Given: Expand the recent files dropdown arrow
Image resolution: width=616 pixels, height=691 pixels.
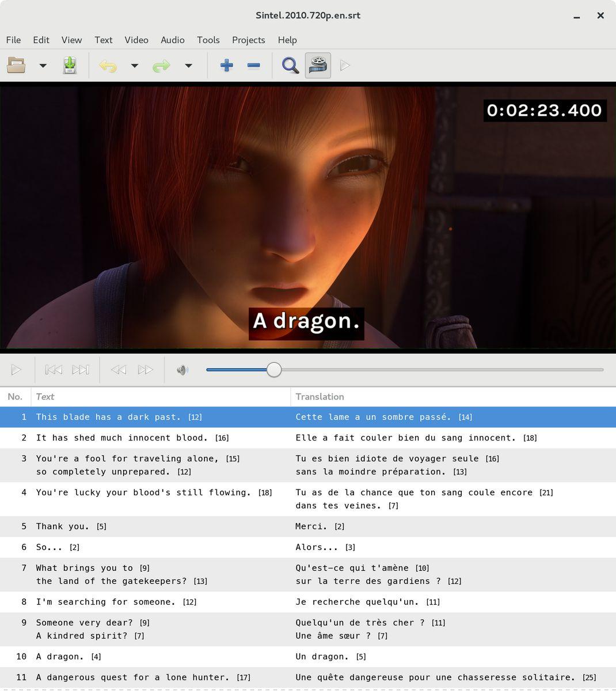Looking at the screenshot, I should (43, 66).
